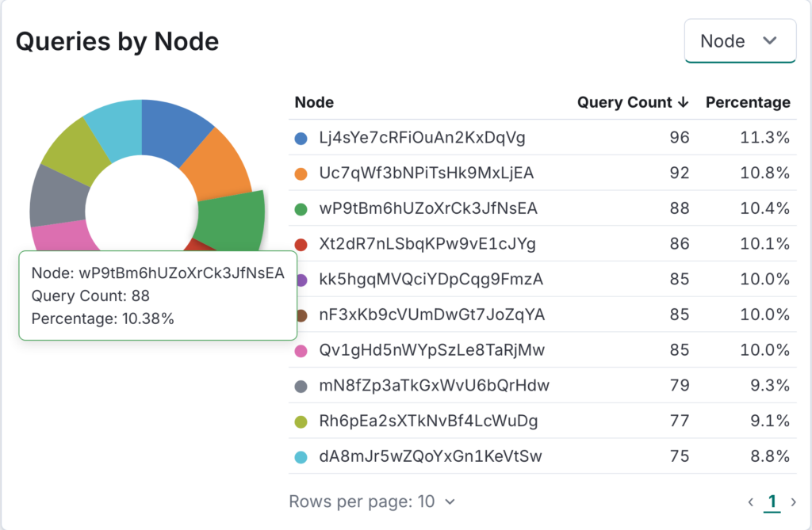
Task: Select node name nF3xKb9cVUmDwGt7JoZqYA
Action: click(432, 315)
